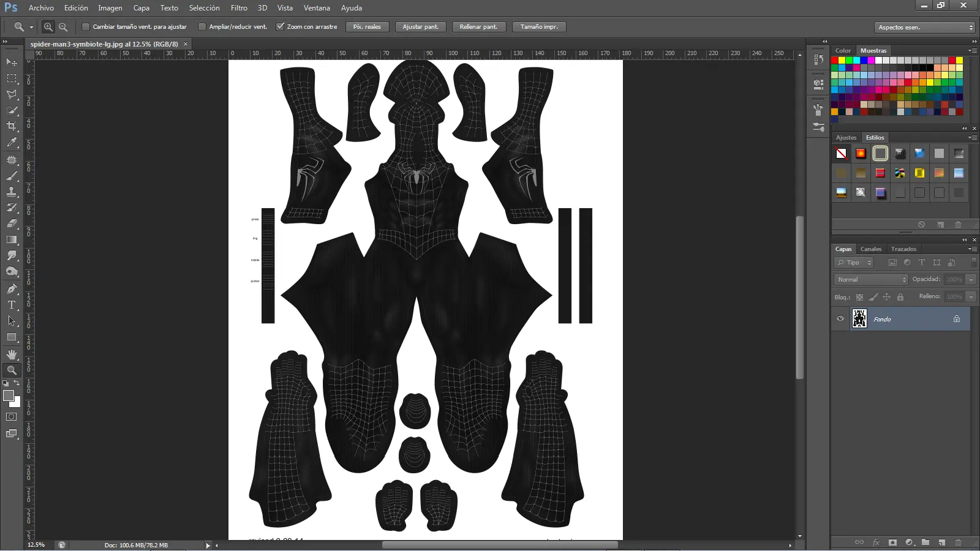Select the Polygonal Lasso tool
980x551 pixels.
pos(12,94)
